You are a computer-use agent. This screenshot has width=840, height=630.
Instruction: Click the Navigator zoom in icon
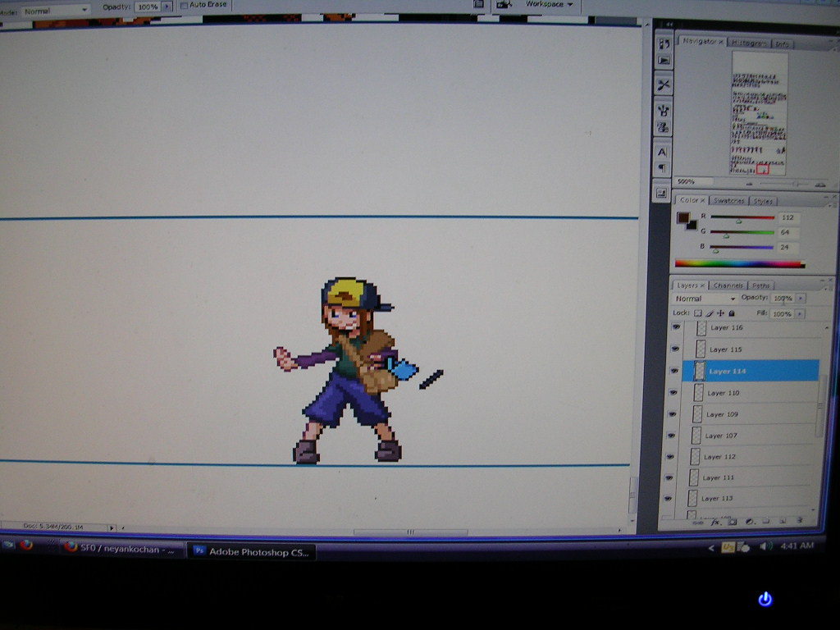[820, 185]
